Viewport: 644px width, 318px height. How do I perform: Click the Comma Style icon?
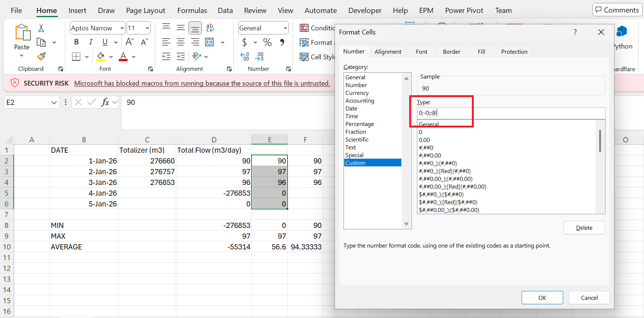pyautogui.click(x=282, y=42)
